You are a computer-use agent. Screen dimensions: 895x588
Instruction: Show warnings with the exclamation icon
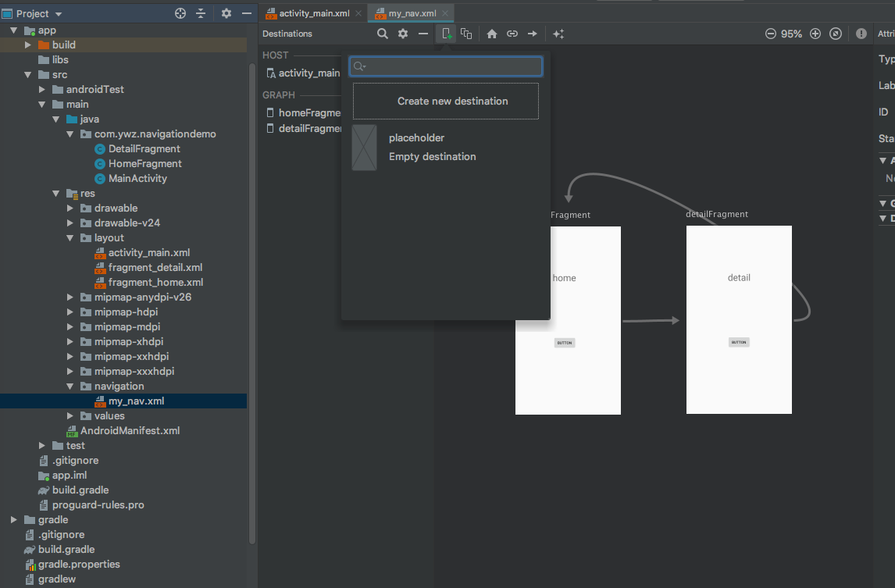pyautogui.click(x=861, y=34)
